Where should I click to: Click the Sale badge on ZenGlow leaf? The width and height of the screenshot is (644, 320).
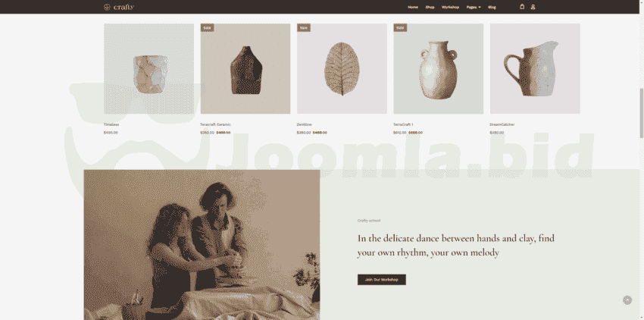point(304,28)
